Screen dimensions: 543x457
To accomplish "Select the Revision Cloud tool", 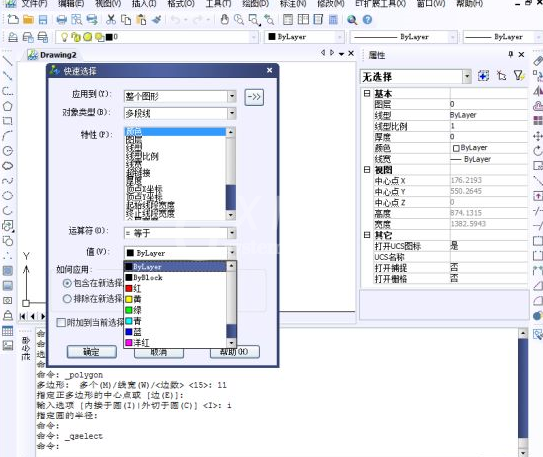I will [8, 166].
